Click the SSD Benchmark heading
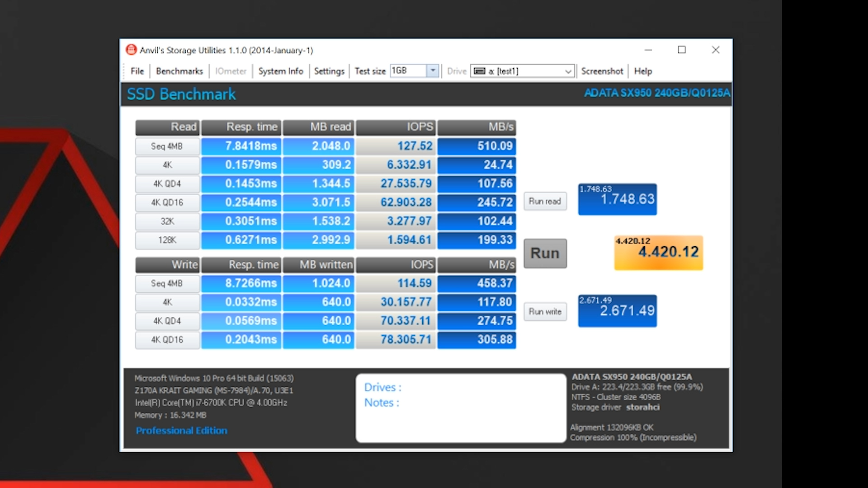The width and height of the screenshot is (868, 488). point(181,94)
